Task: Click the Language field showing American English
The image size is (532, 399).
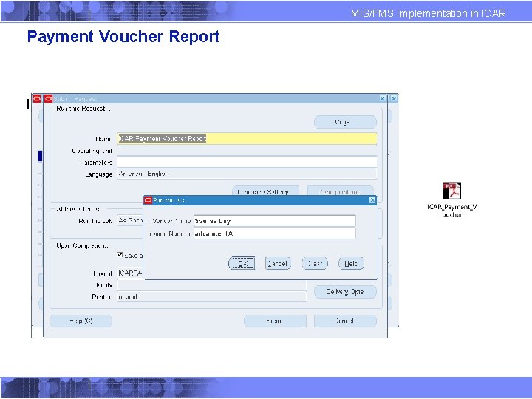Action: [x=247, y=174]
